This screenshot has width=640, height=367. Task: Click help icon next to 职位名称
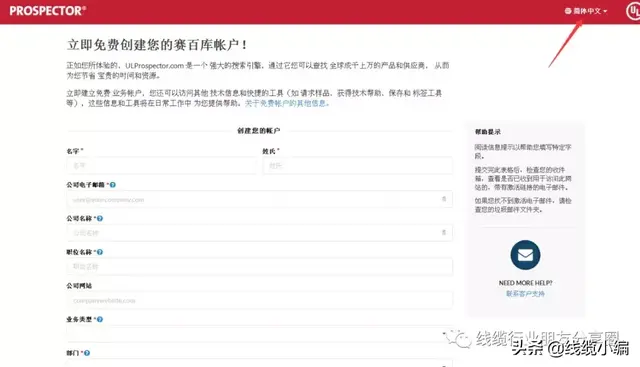100,252
